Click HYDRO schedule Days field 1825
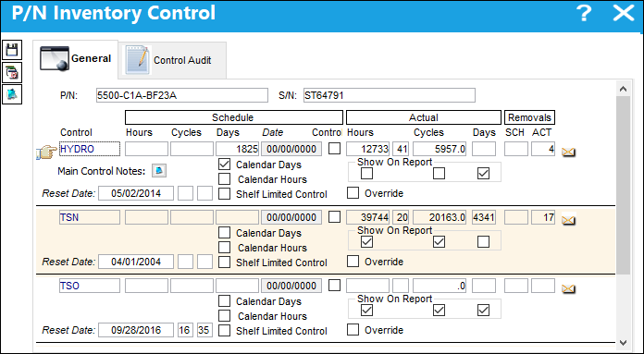The height and width of the screenshot is (354, 644). 238,149
